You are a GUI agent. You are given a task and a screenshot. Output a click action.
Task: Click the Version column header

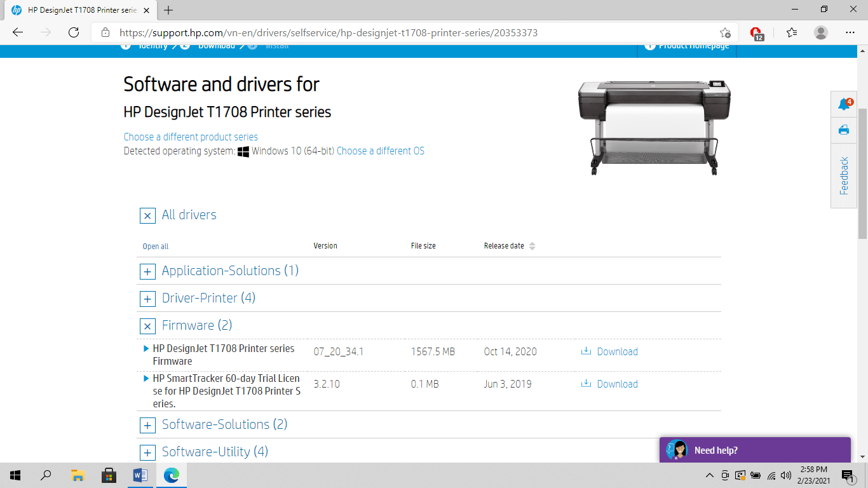click(325, 246)
